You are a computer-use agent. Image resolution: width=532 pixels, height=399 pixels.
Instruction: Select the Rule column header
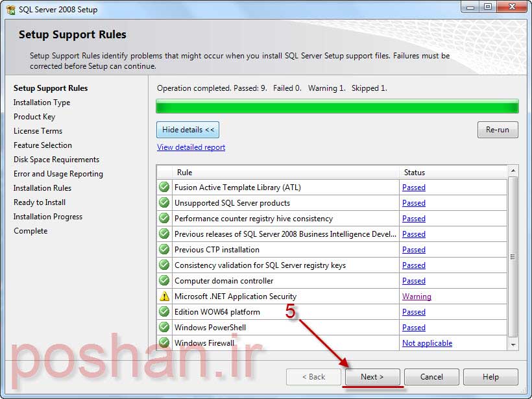[285, 173]
